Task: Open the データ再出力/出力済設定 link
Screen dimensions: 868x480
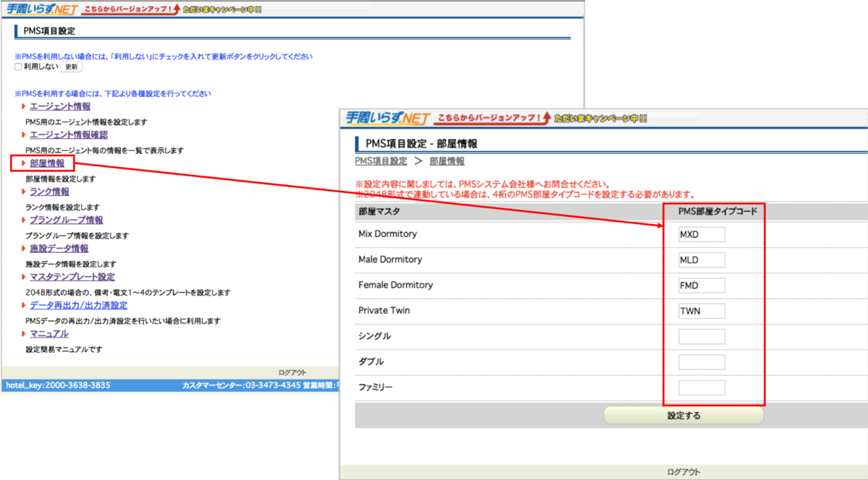Action: pyautogui.click(x=79, y=305)
